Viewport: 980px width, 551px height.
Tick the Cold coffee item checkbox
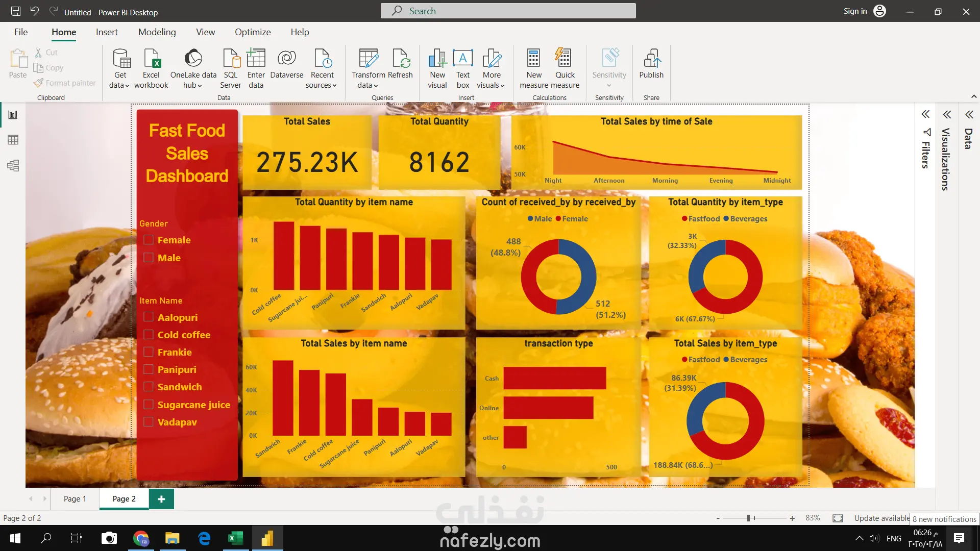coord(149,335)
